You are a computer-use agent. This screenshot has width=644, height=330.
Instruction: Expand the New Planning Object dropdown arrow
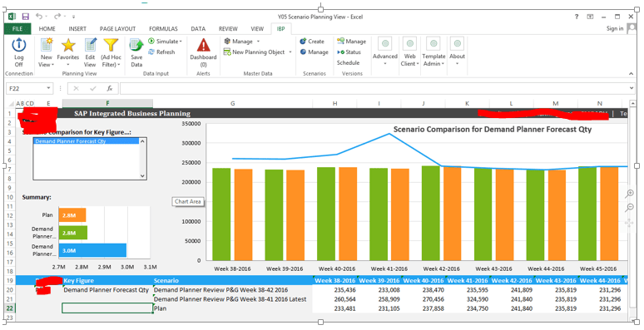pos(290,52)
